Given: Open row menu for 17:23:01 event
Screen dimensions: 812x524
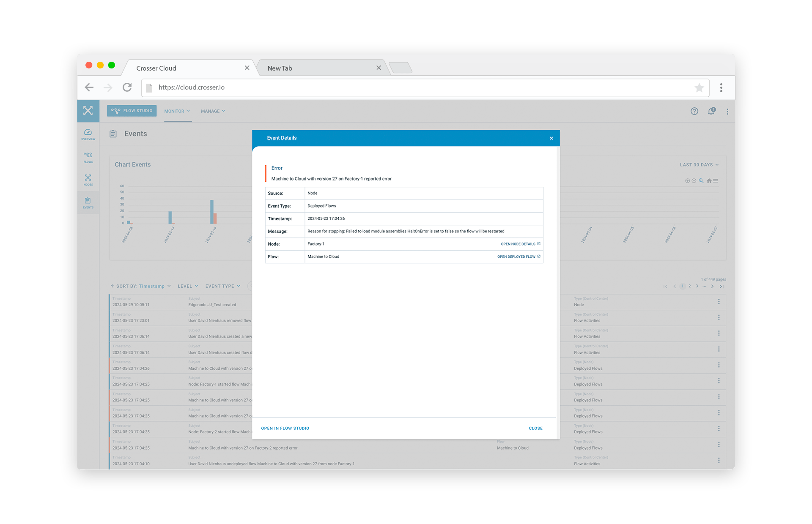Looking at the screenshot, I should click(x=719, y=317).
